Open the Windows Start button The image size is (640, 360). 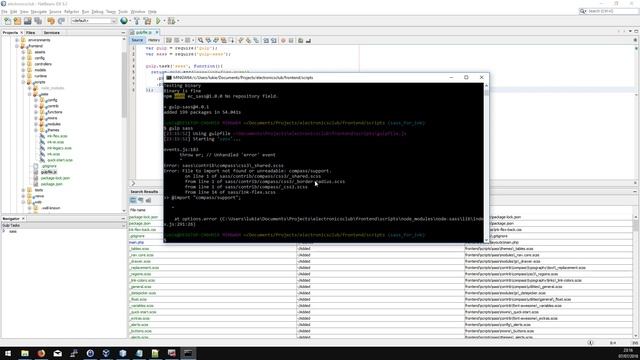[x=8, y=353]
